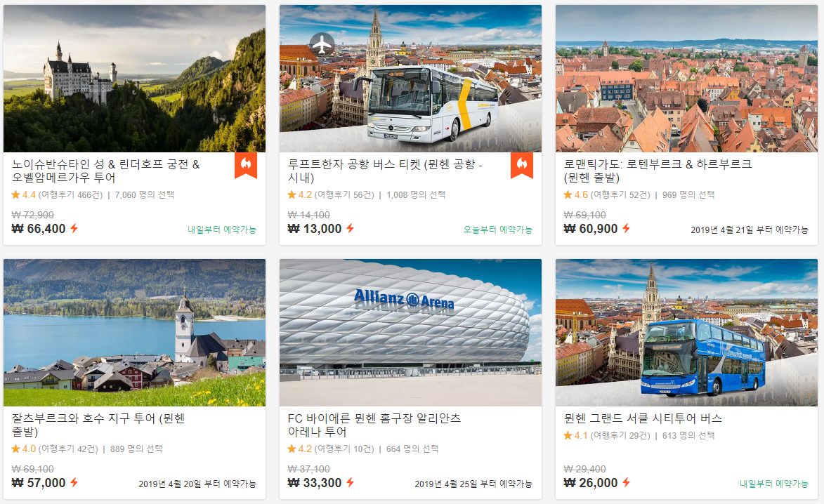Open 뮌헨 그랜드 서클 시티투어 버스 title

tap(643, 418)
